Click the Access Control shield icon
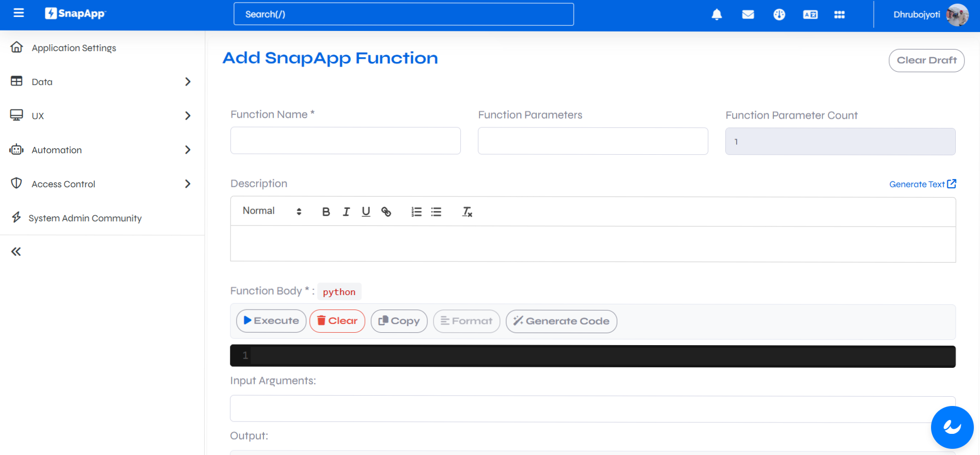This screenshot has height=455, width=980. 16,183
